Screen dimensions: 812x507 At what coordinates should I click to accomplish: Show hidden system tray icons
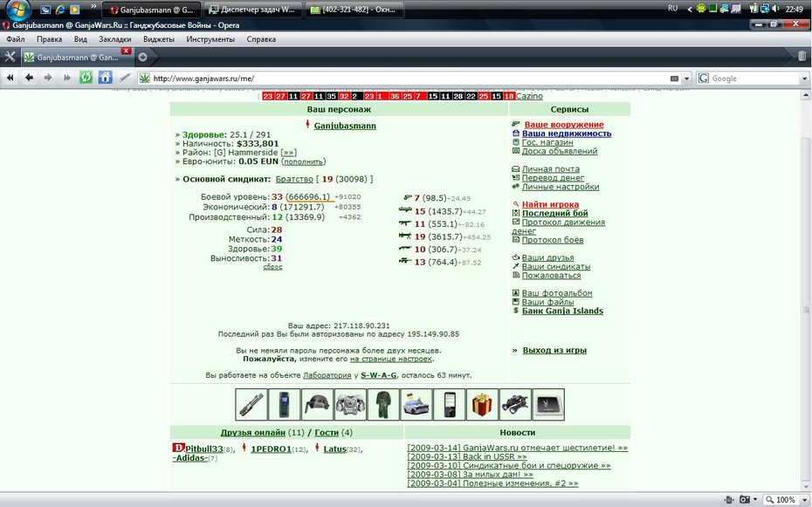pyautogui.click(x=689, y=10)
